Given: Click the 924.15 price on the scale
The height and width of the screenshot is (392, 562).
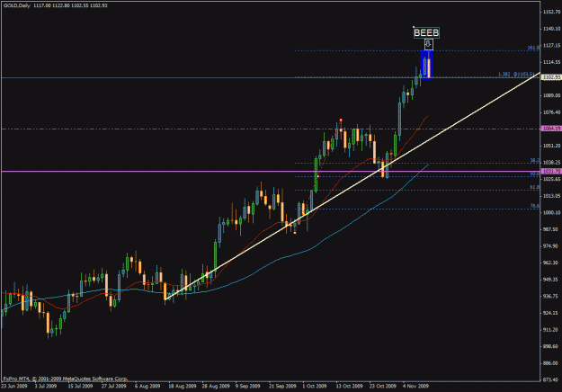Looking at the screenshot, I should [x=551, y=313].
